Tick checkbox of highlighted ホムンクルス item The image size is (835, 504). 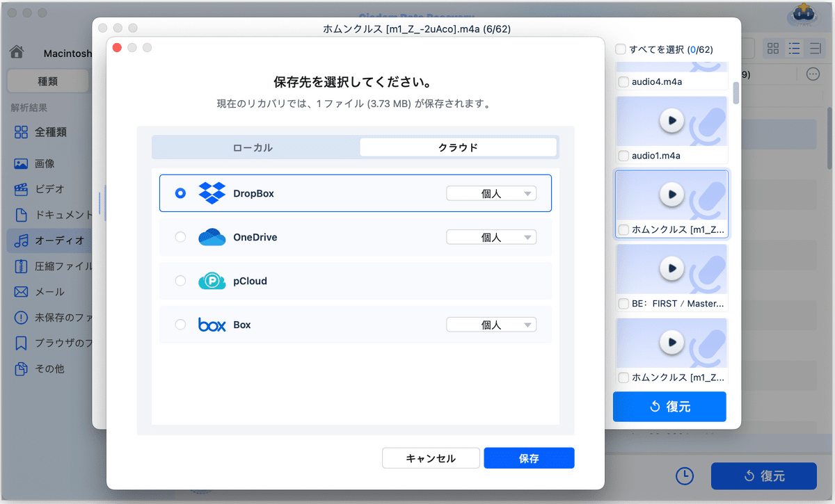[623, 229]
